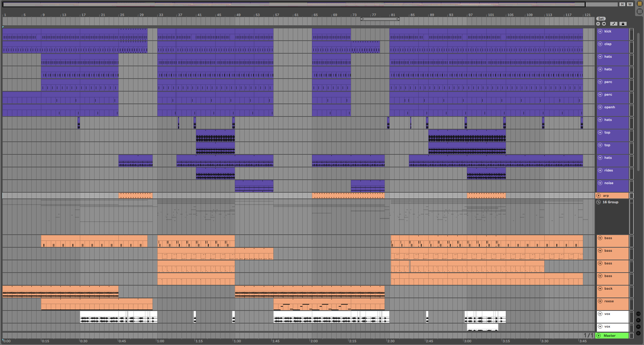Screen dimensions: 644x345
Task: Fold the openh track
Action: click(600, 107)
